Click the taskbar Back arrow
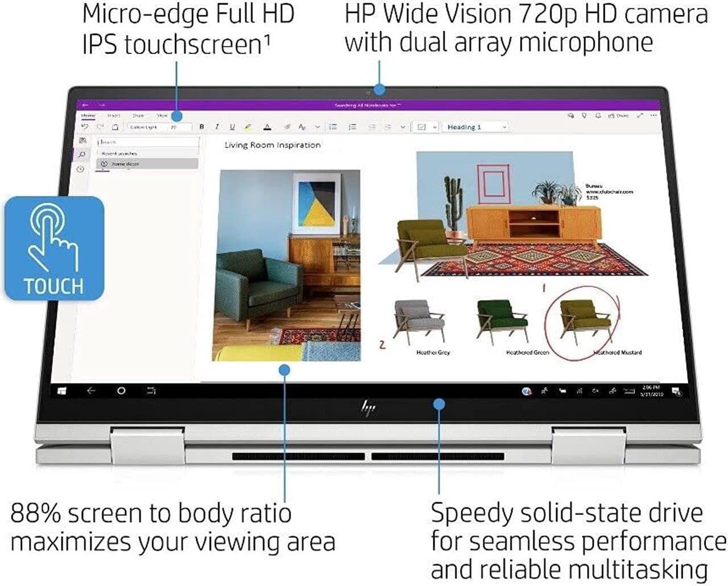The image size is (728, 586). [x=91, y=391]
